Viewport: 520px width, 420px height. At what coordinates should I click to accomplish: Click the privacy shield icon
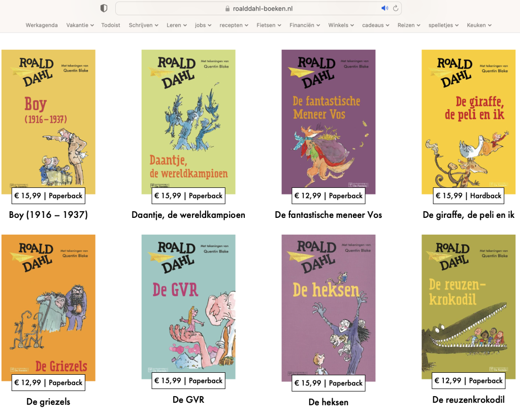click(104, 8)
